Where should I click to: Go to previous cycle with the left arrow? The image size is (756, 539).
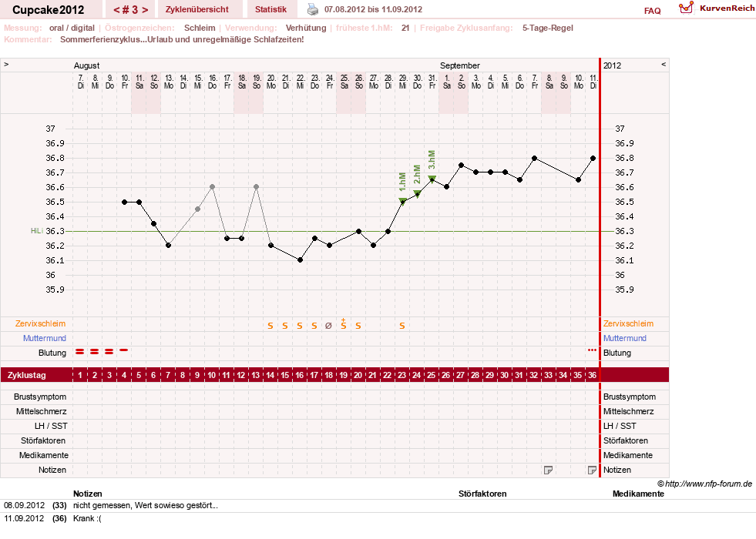point(116,10)
